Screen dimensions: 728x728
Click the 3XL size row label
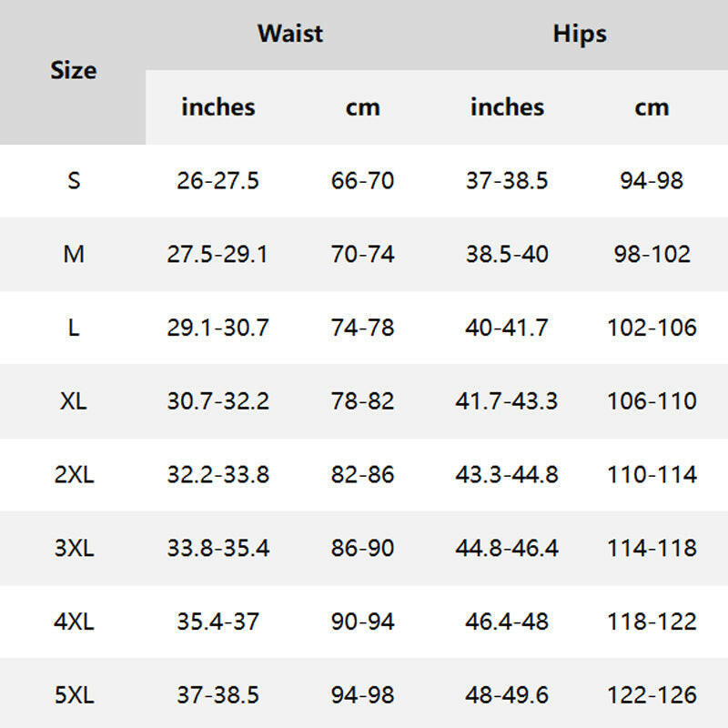74,549
